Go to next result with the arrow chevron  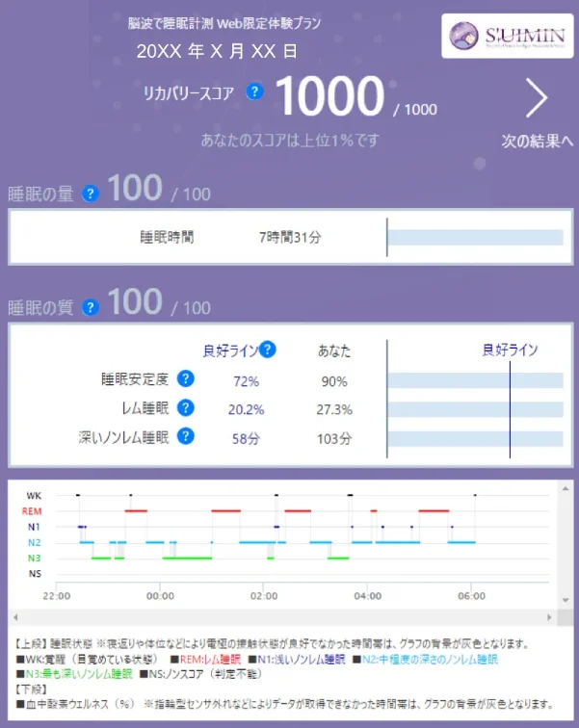[x=538, y=97]
